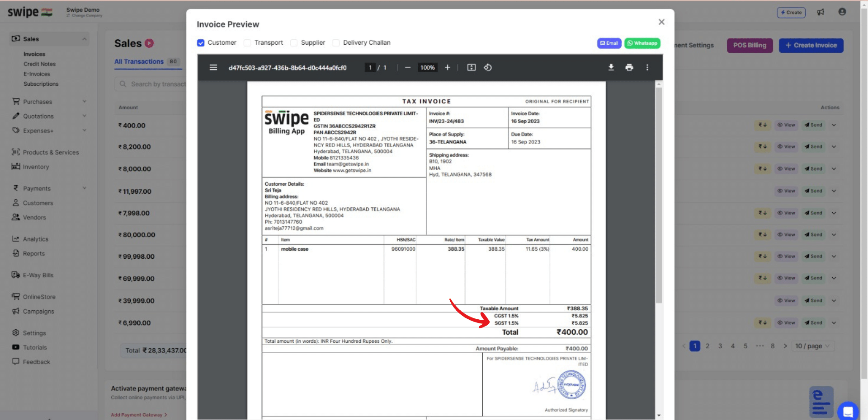Open the PDF viewer hamburger menu
The width and height of the screenshot is (868, 420).
pos(213,67)
